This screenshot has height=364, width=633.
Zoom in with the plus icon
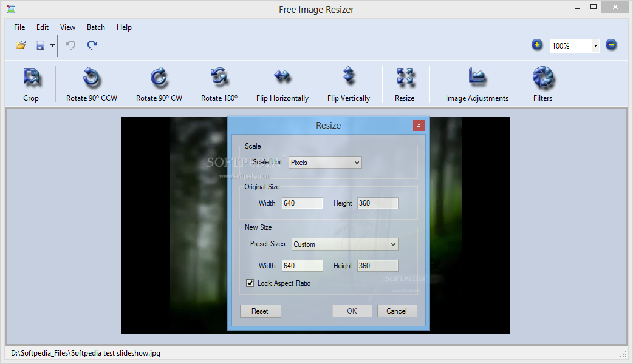tap(537, 45)
